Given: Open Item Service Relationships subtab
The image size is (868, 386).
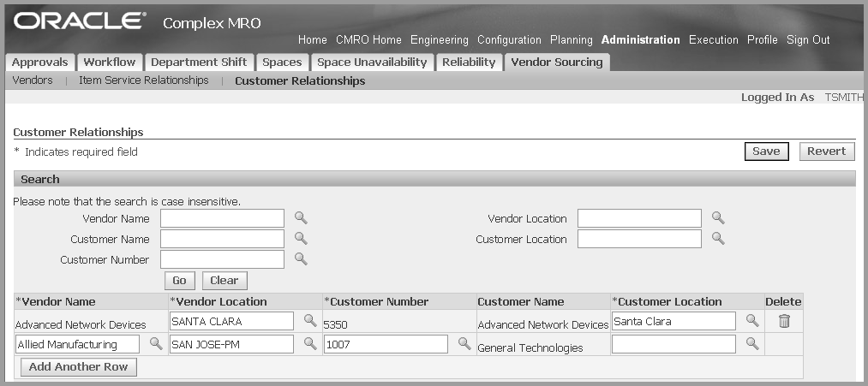Looking at the screenshot, I should point(144,80).
